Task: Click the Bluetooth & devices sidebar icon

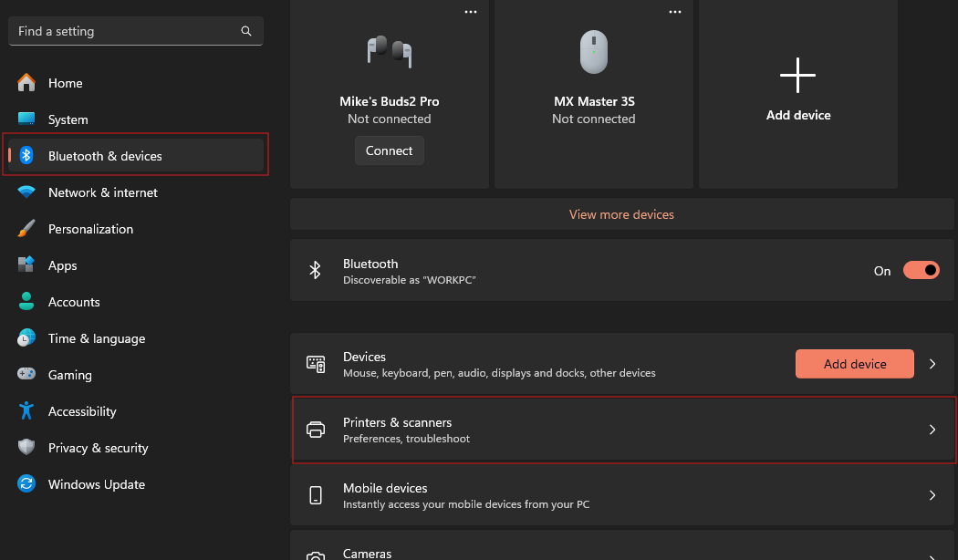Action: 26,156
